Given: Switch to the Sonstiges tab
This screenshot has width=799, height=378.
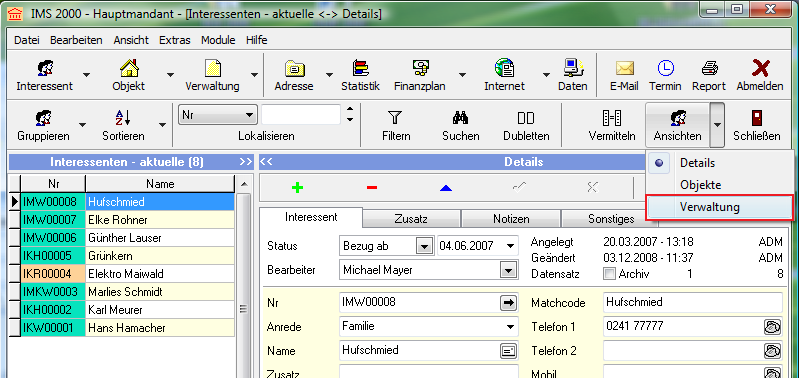Looking at the screenshot, I should coord(611,219).
